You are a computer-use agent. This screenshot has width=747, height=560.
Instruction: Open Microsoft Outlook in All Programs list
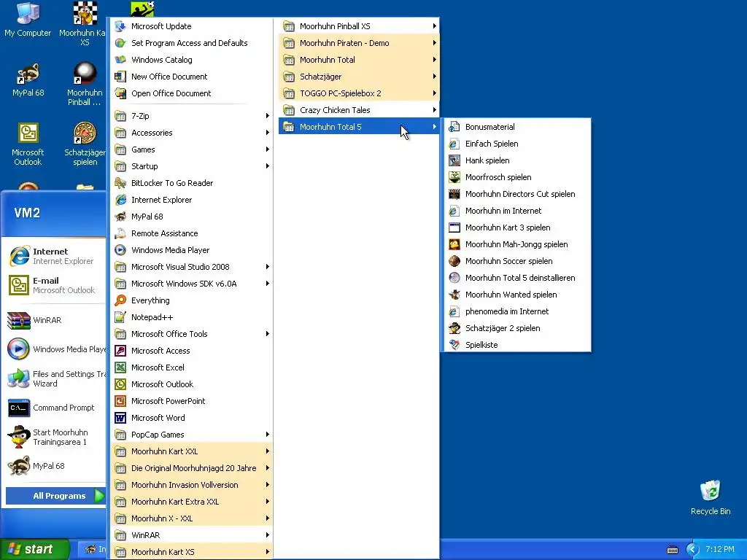click(x=192, y=384)
